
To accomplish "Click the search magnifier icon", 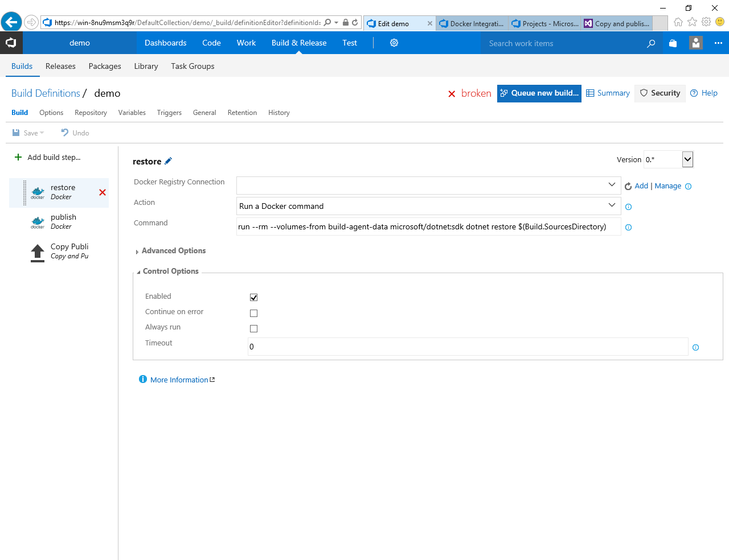I will pyautogui.click(x=651, y=43).
